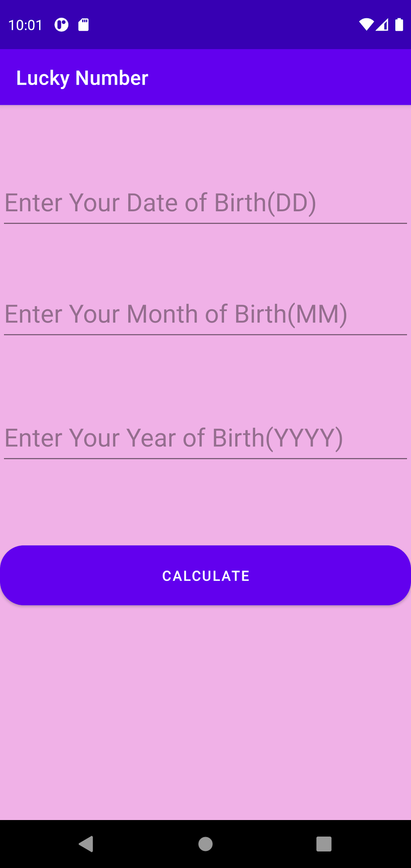Image resolution: width=411 pixels, height=868 pixels.
Task: Tap the Android back navigation button
Action: coord(86,843)
